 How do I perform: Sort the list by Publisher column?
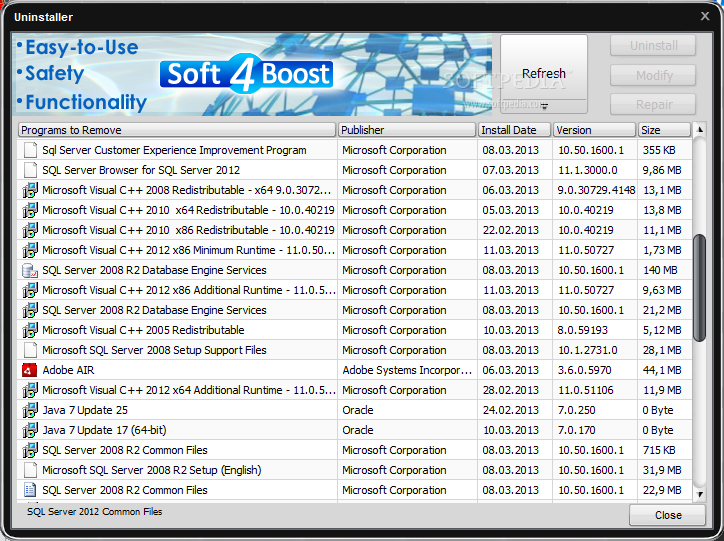407,130
